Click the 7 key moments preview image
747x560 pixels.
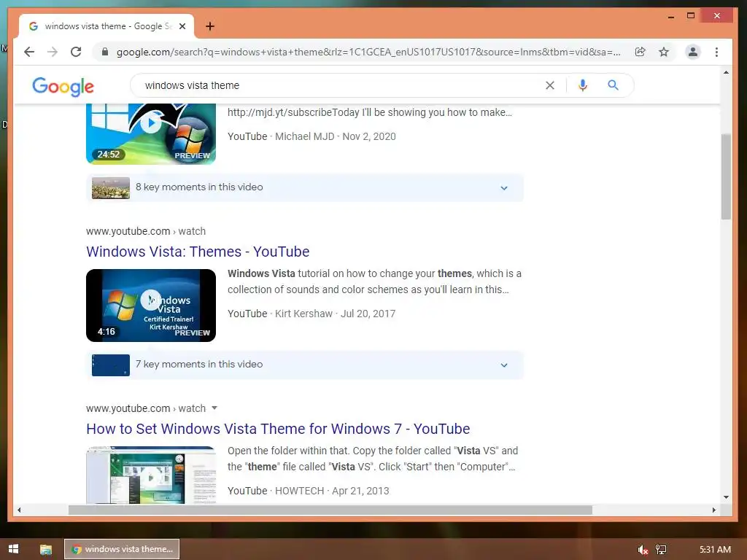(x=111, y=365)
